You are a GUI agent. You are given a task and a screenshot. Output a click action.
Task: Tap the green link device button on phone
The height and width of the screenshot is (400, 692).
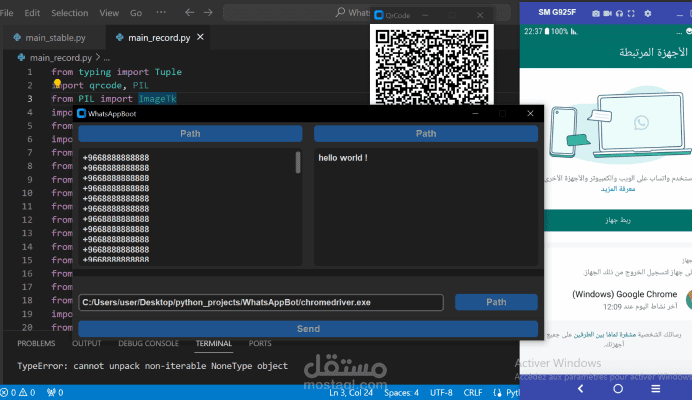pyautogui.click(x=618, y=220)
